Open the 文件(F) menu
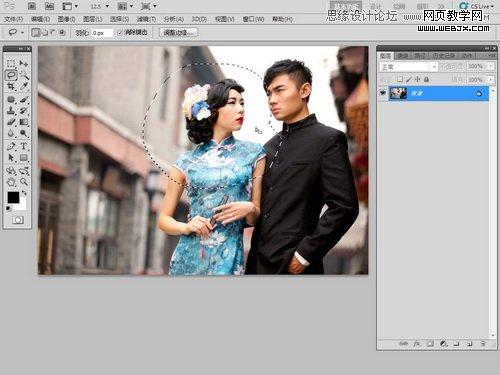 (x=13, y=19)
